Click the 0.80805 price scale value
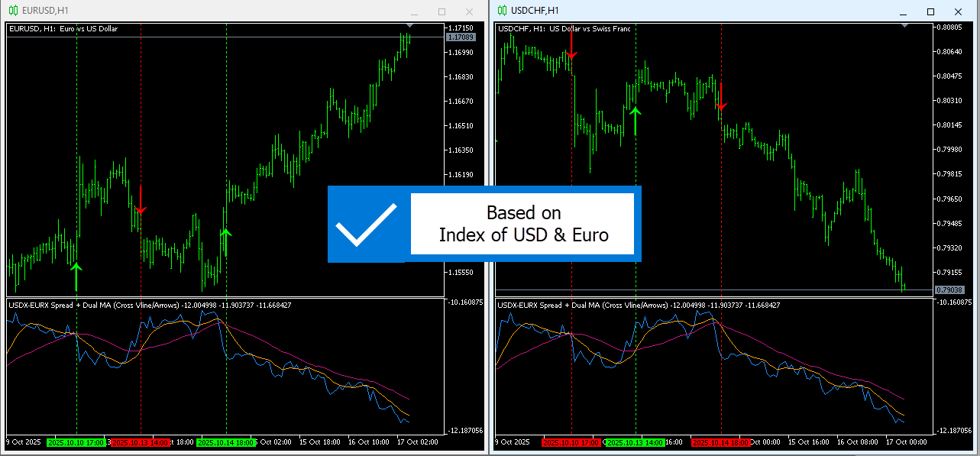The image size is (980, 456). [949, 27]
